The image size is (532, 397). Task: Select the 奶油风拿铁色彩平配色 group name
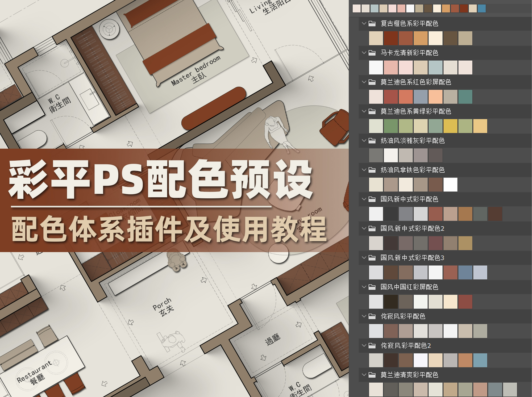413,170
